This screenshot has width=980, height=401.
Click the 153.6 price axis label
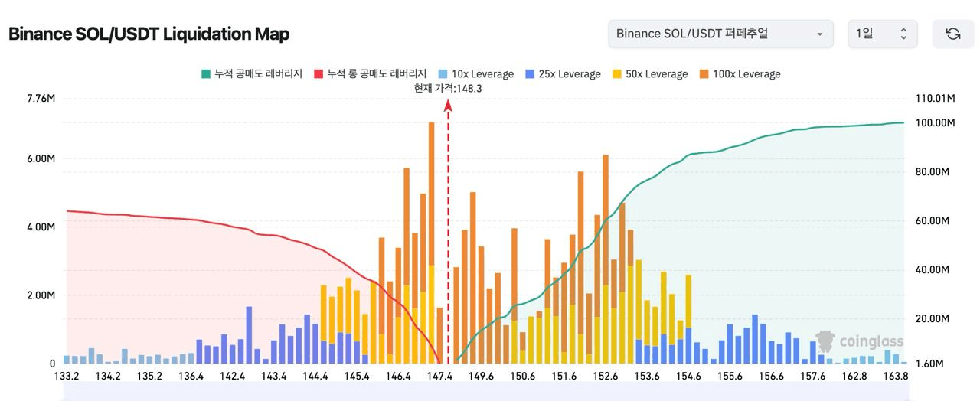pyautogui.click(x=647, y=376)
